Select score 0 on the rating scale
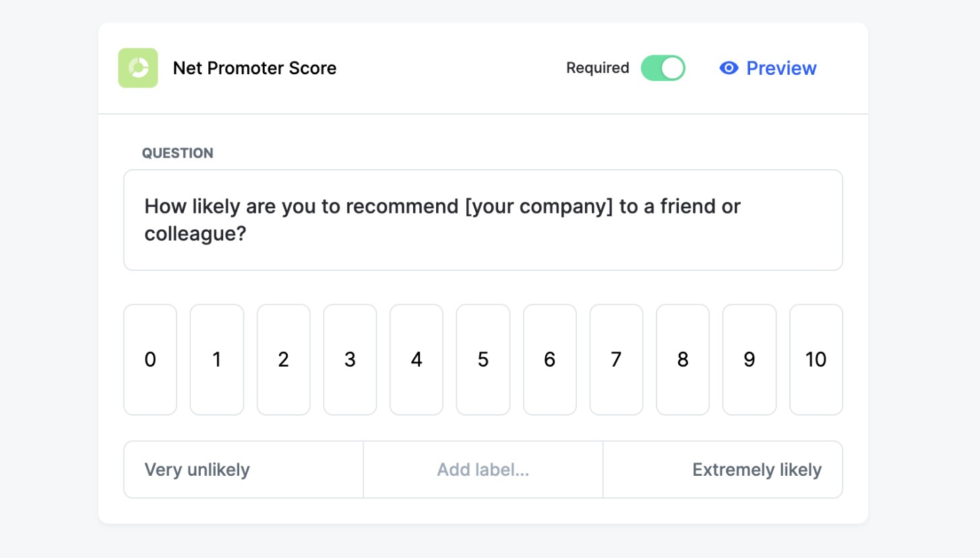 (150, 359)
